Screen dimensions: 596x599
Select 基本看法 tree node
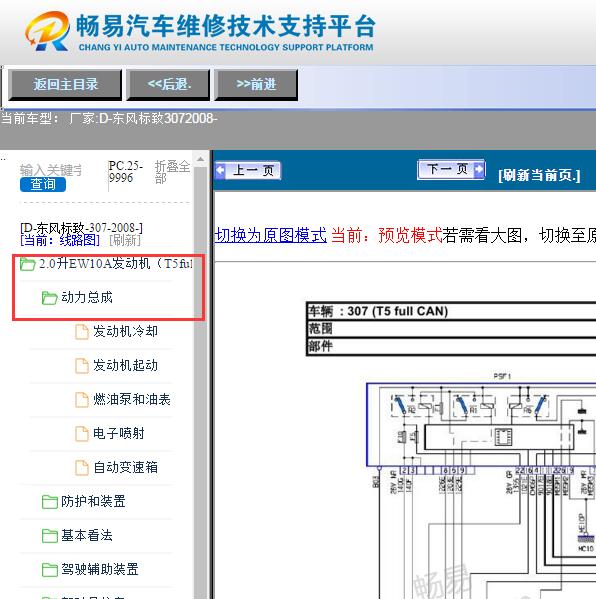87,535
